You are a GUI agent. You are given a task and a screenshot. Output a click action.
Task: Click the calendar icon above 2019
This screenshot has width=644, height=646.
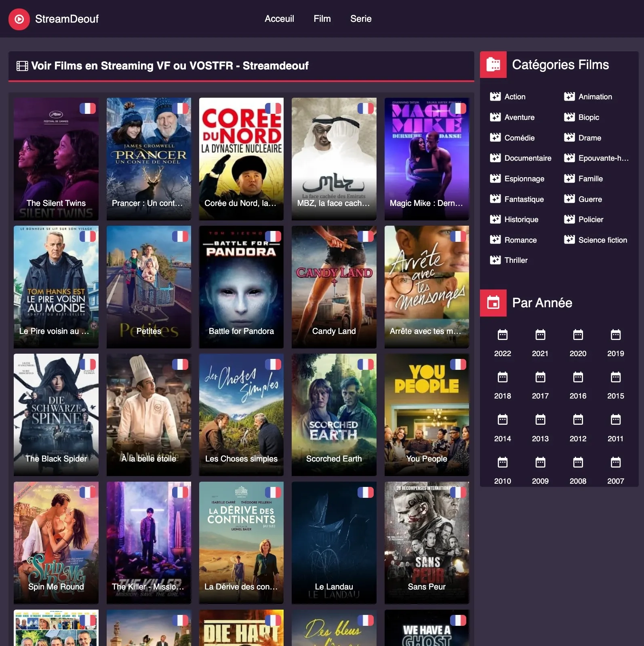tap(615, 335)
